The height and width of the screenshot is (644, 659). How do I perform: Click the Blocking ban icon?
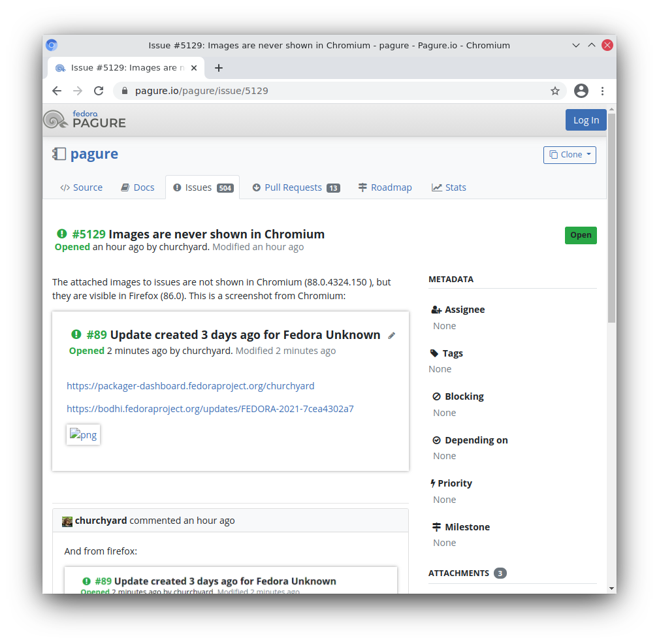pyautogui.click(x=437, y=396)
